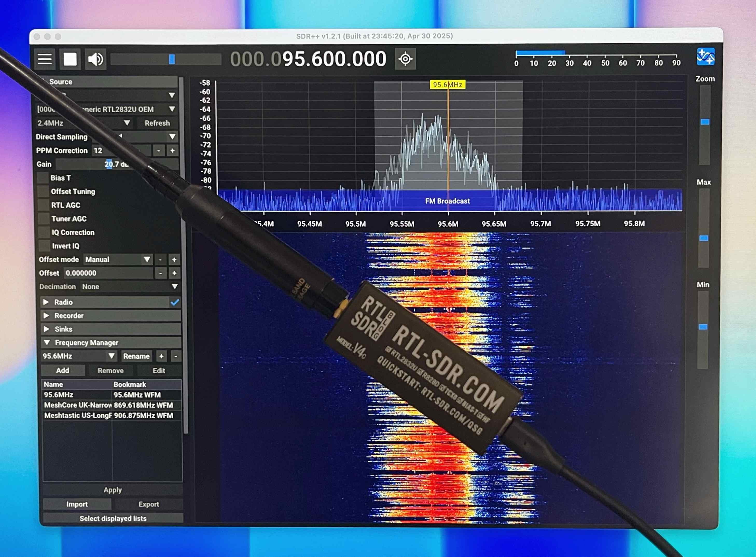Viewport: 756px width, 557px height.
Task: Select the MeshCore UK-Narrow bookmark
Action: [113, 405]
